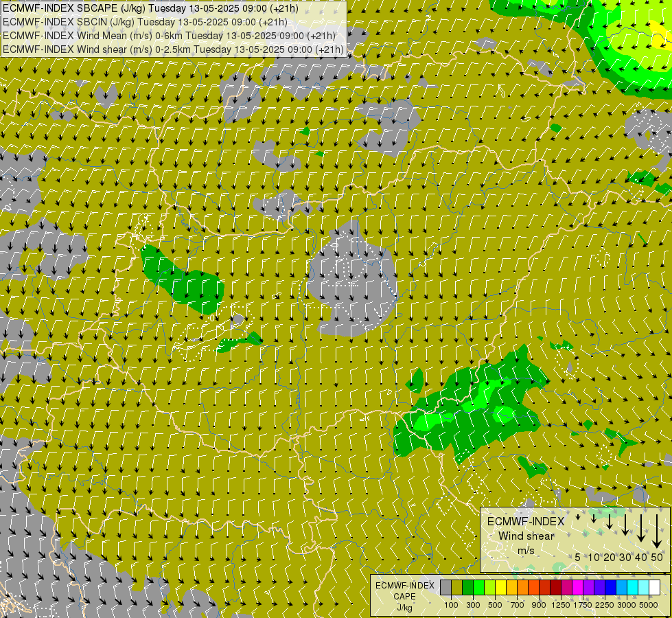The height and width of the screenshot is (618, 672).
Task: Click the 'J/kg' unit label in legend
Action: tap(404, 608)
